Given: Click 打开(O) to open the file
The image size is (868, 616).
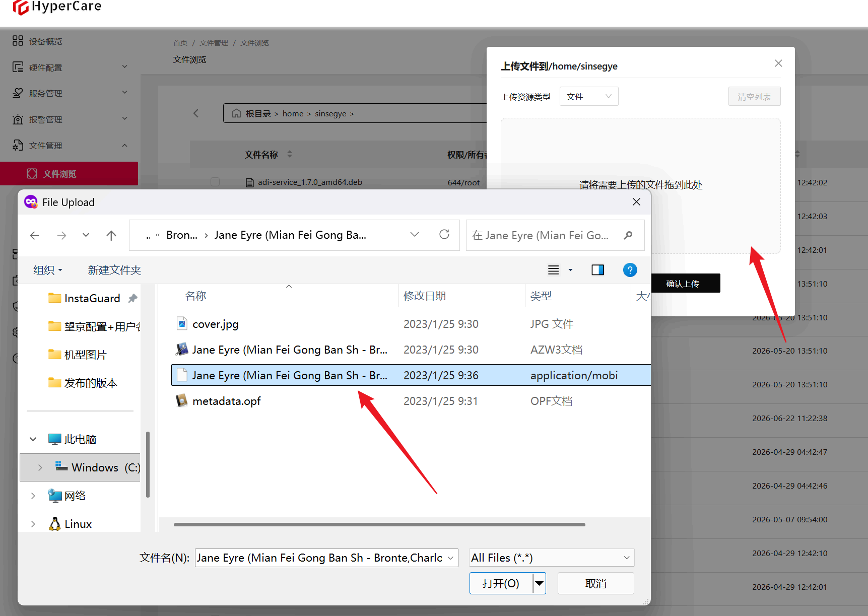Looking at the screenshot, I should [501, 583].
